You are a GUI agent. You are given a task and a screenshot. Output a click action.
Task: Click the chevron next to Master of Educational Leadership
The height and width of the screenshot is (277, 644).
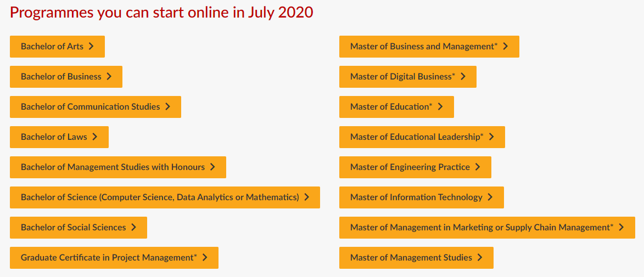tap(491, 137)
